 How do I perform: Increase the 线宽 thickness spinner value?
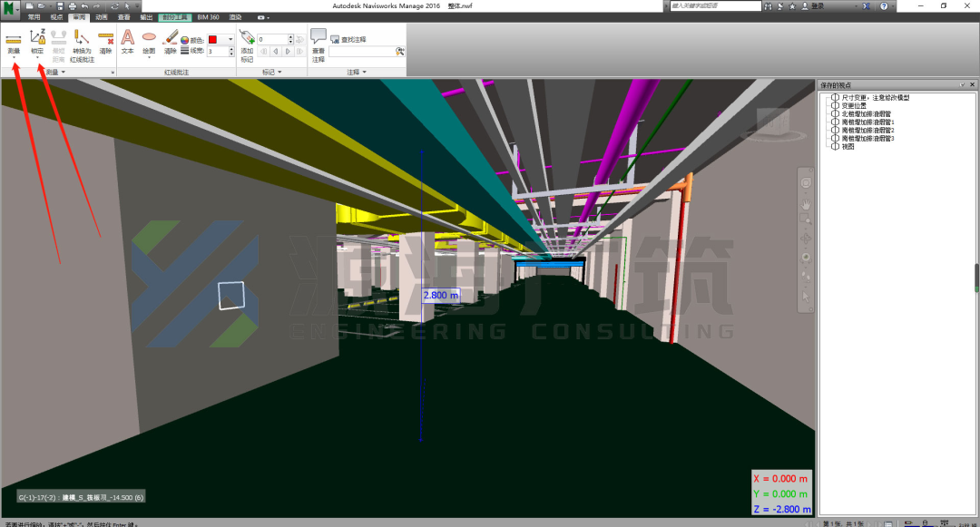point(231,49)
